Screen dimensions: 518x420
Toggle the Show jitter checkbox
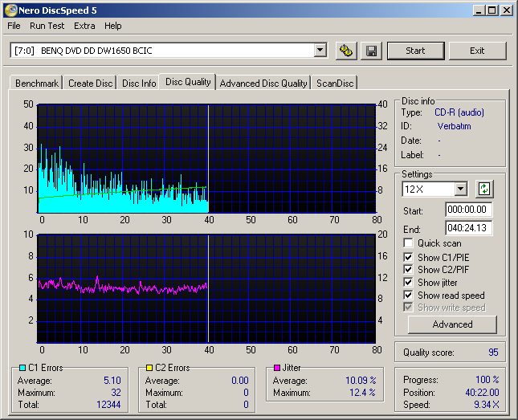[x=409, y=283]
